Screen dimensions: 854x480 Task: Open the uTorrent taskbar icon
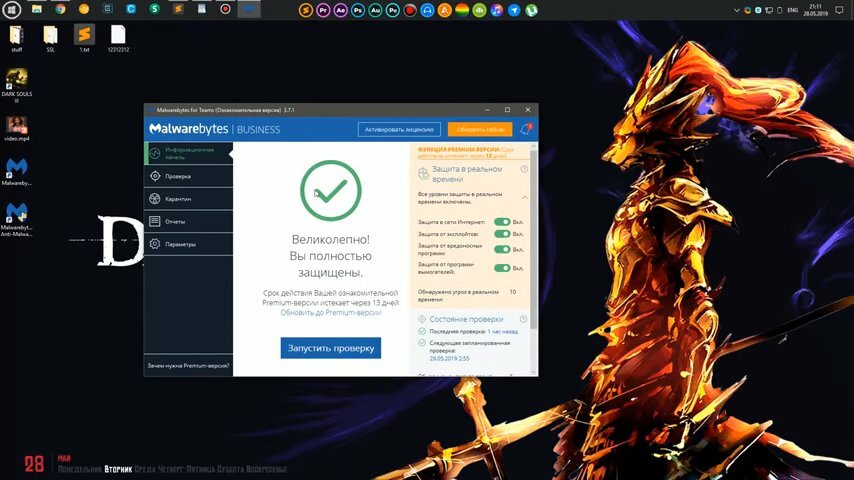click(532, 10)
